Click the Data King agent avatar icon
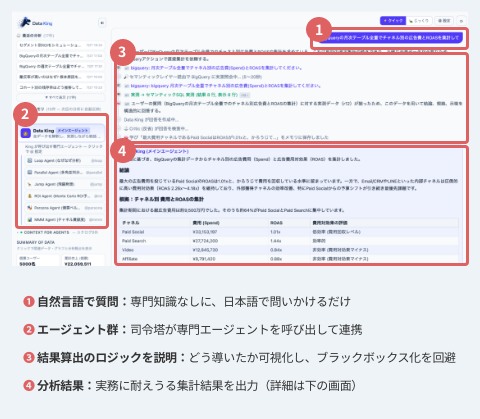The image size is (480, 419). 26,133
